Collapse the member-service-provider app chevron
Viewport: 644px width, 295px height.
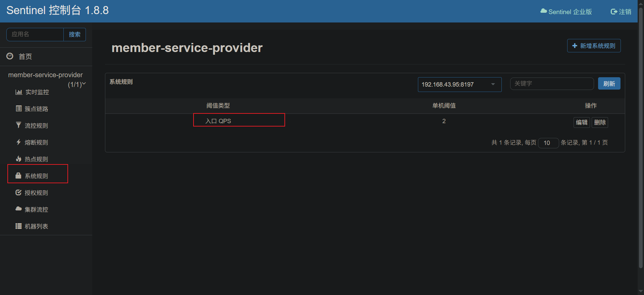click(x=84, y=84)
